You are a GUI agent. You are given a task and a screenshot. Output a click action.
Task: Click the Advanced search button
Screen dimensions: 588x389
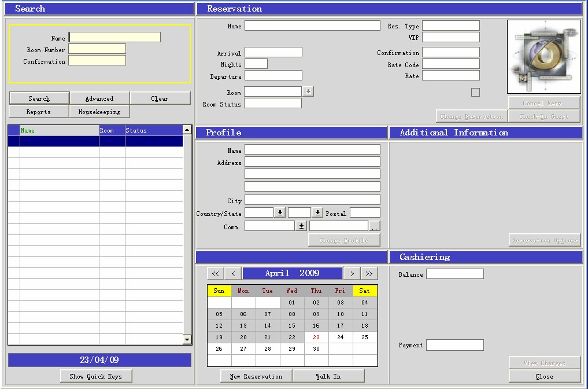[99, 98]
